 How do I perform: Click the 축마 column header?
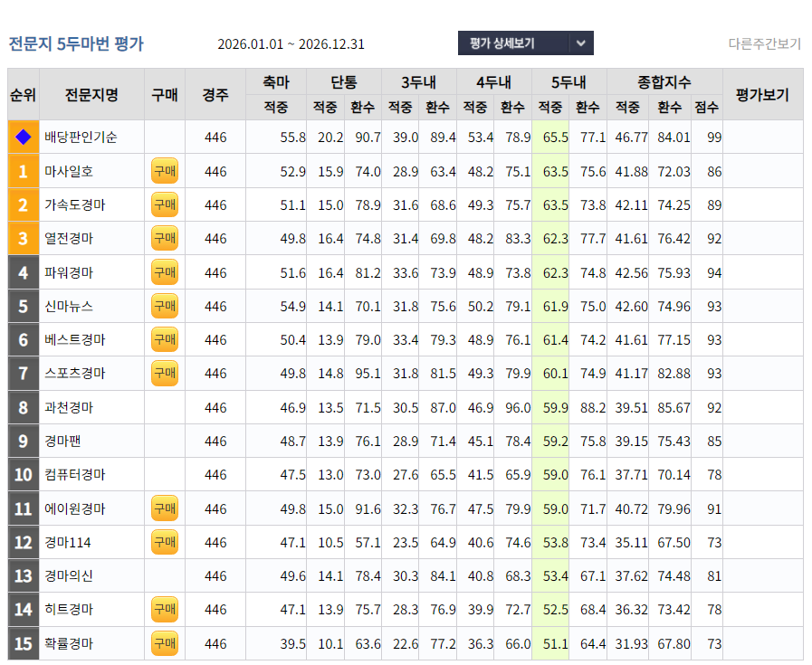pos(276,81)
